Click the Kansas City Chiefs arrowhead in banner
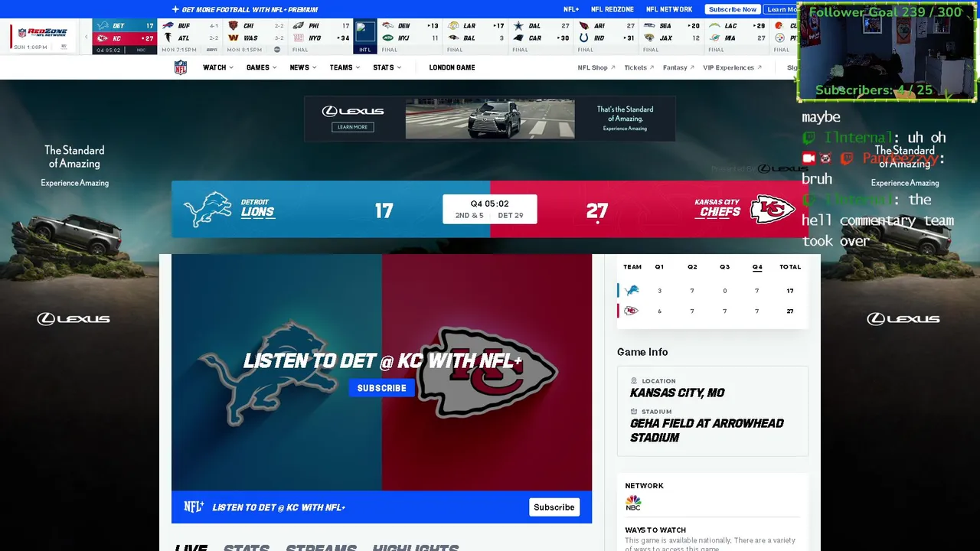The height and width of the screenshot is (551, 980). pyautogui.click(x=773, y=209)
